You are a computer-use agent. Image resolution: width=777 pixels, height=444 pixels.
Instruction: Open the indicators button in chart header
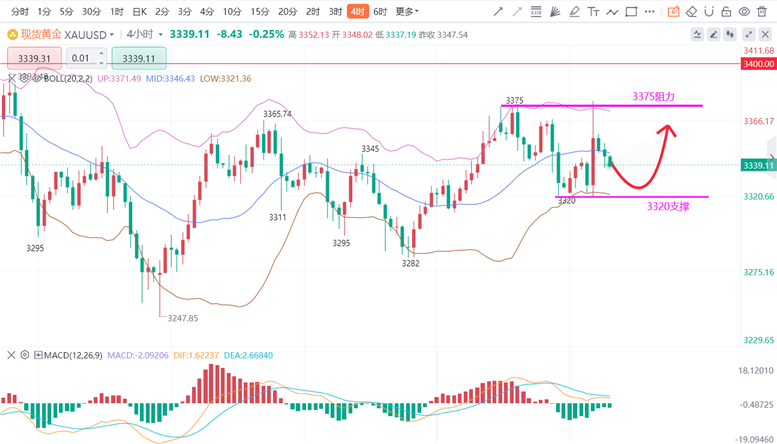pos(697,35)
